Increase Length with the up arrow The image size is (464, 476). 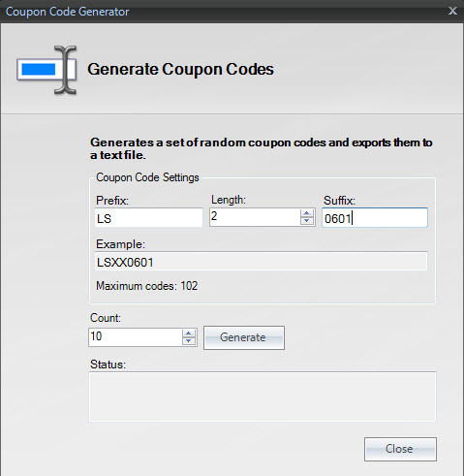pos(307,213)
